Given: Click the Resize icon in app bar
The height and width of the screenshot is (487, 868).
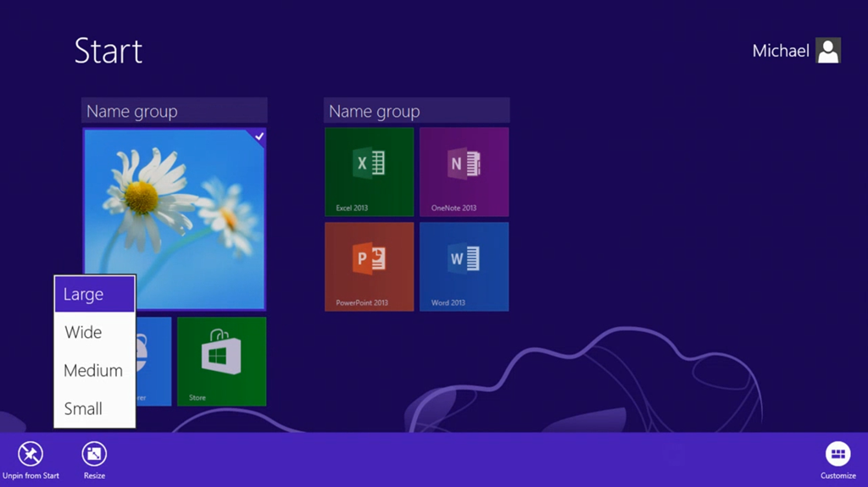Looking at the screenshot, I should 94,454.
